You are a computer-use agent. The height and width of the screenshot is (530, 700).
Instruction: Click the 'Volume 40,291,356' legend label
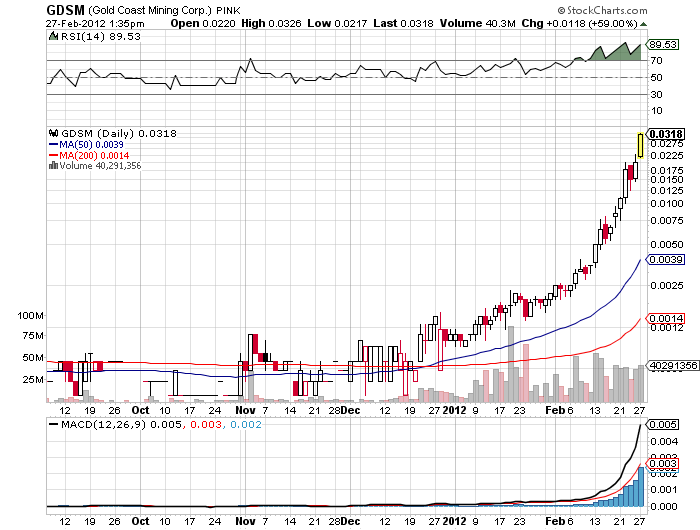click(100, 166)
